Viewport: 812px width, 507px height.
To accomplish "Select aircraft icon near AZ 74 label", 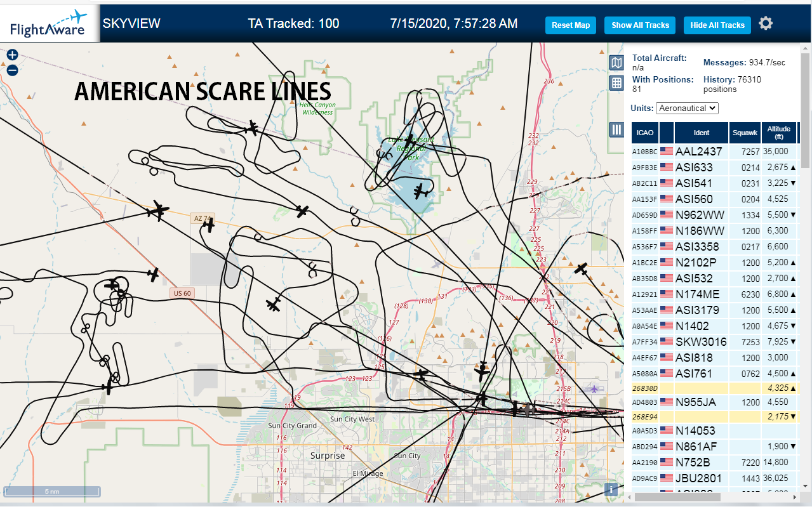I will (x=208, y=225).
